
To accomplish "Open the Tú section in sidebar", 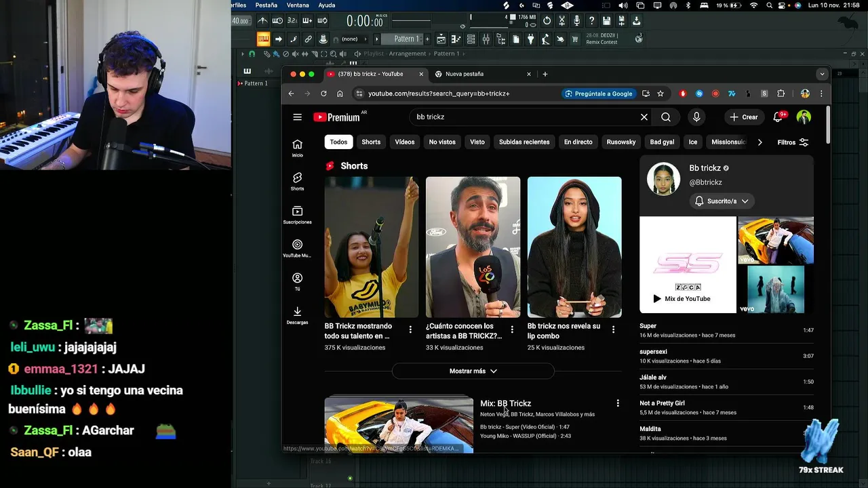I will (x=297, y=281).
